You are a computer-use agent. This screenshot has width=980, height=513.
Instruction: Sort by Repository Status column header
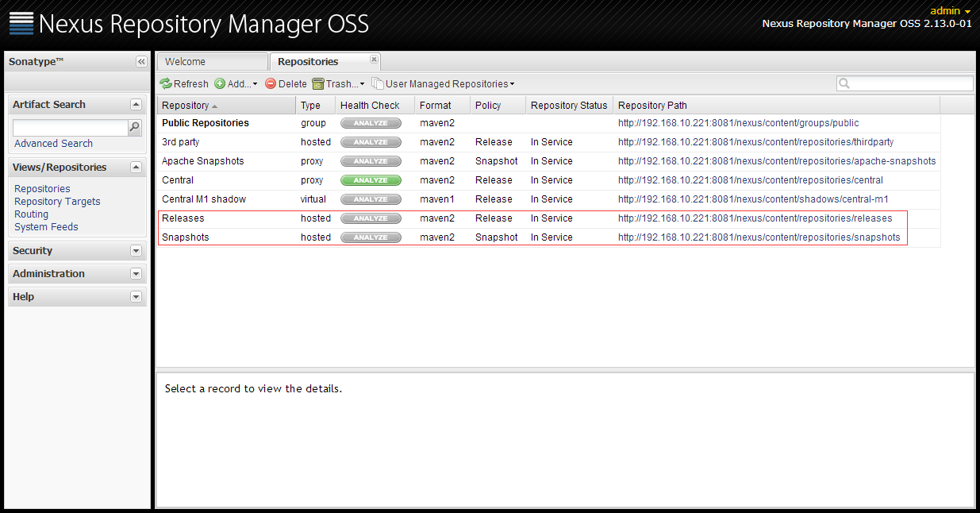pos(569,105)
